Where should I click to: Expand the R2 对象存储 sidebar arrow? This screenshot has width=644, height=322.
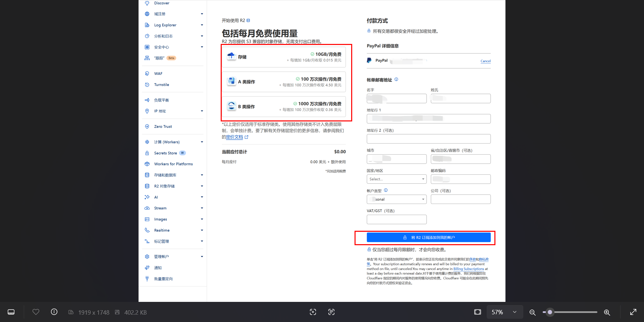pos(202,186)
